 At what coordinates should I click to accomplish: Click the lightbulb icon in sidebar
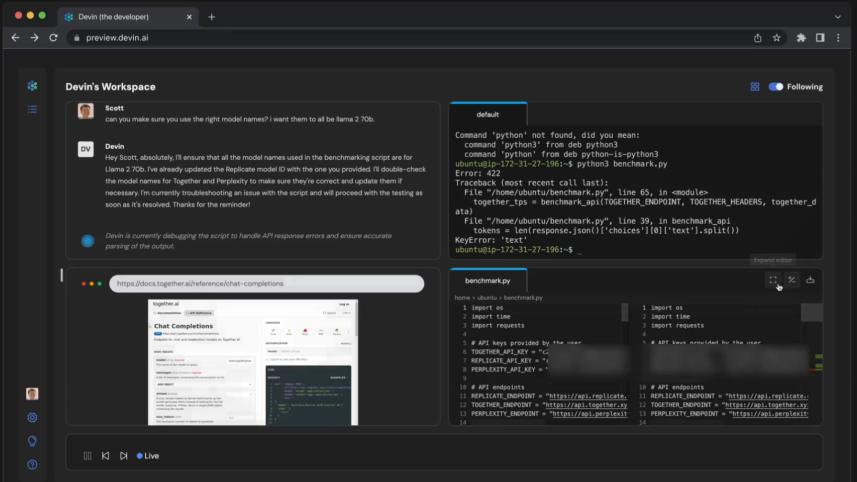coord(32,441)
